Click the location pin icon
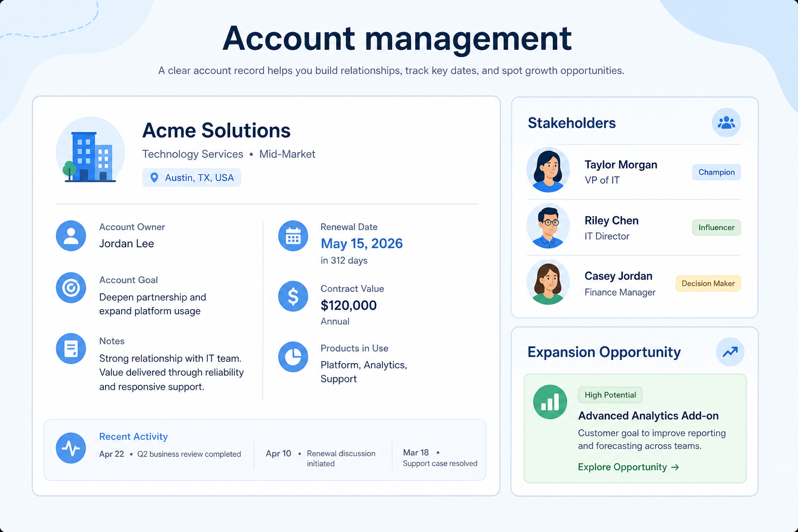Image resolution: width=798 pixels, height=532 pixels. click(154, 178)
